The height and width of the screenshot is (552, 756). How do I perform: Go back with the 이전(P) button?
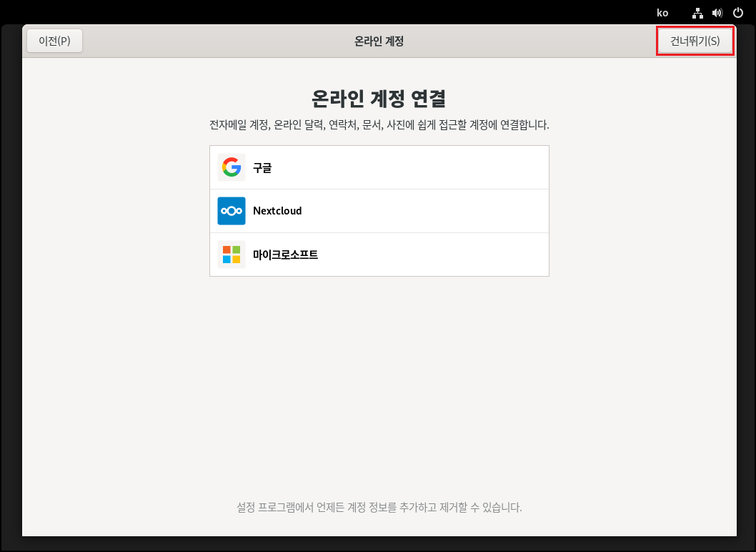pyautogui.click(x=54, y=41)
